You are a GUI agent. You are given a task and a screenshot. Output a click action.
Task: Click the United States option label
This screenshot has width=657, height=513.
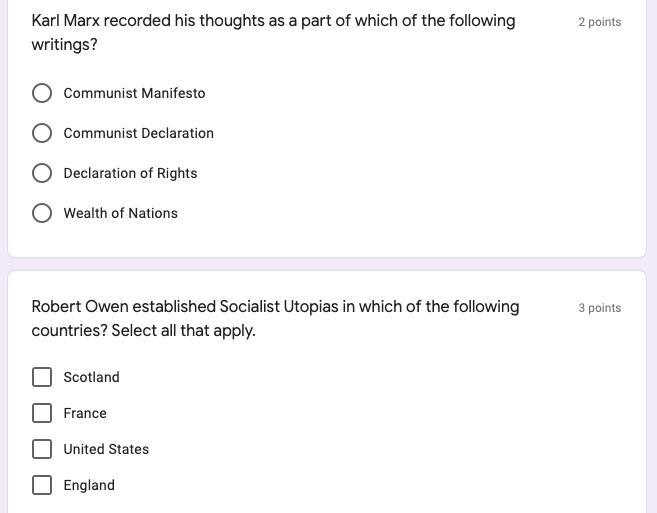click(x=106, y=449)
